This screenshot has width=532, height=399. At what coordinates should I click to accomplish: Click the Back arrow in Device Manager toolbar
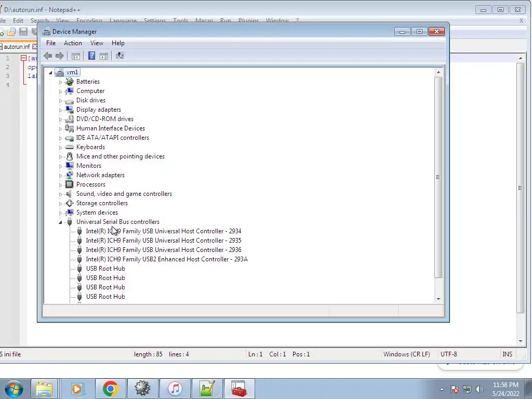pyautogui.click(x=48, y=56)
